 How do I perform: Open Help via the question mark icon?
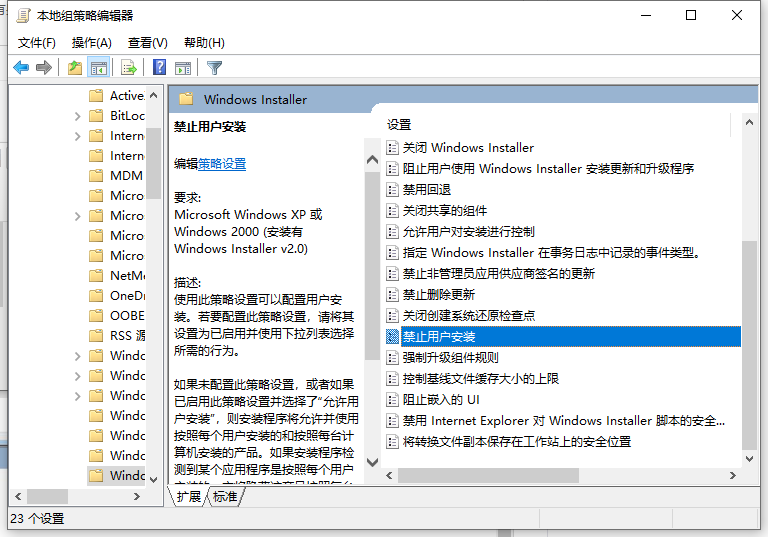click(x=159, y=68)
